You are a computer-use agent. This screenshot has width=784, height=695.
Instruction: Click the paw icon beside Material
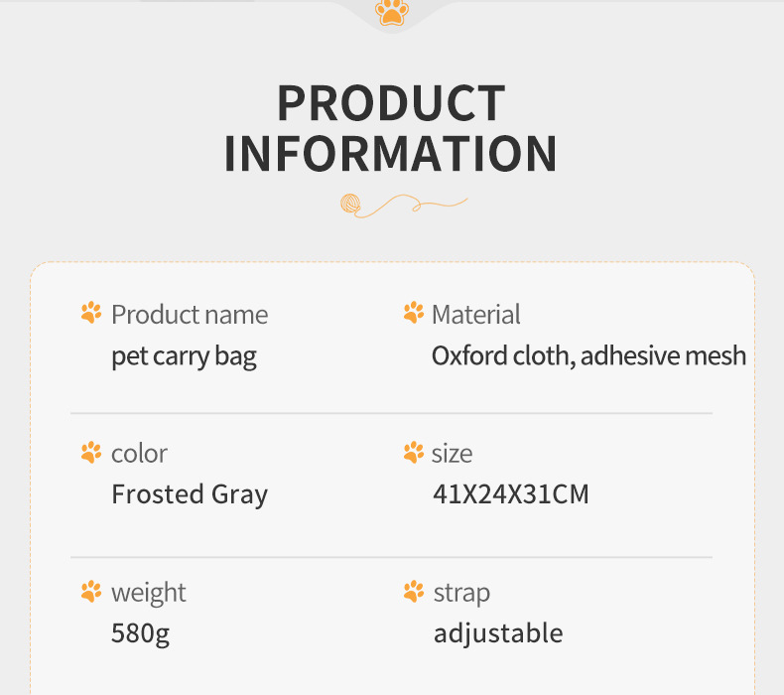tap(414, 314)
